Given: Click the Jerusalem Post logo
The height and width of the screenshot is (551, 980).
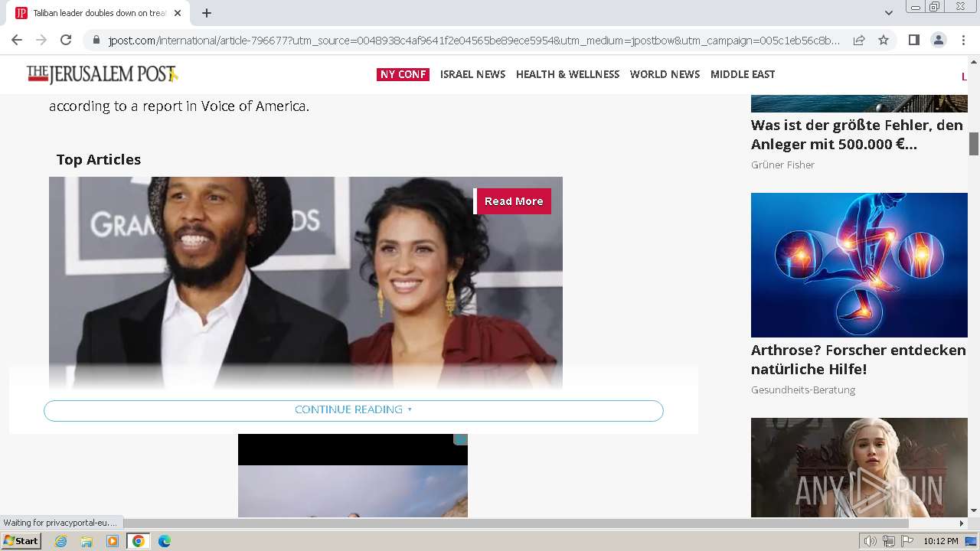Looking at the screenshot, I should [x=102, y=74].
